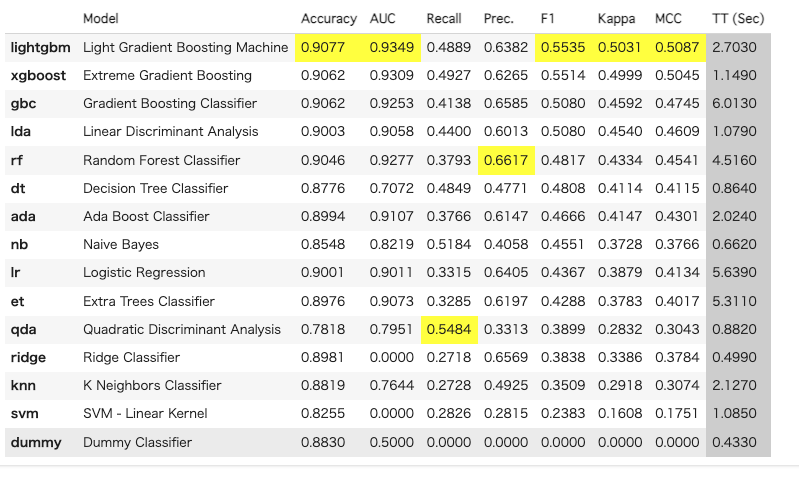Click the Prec. column header
Image resolution: width=799 pixels, height=481 pixels.
click(498, 19)
